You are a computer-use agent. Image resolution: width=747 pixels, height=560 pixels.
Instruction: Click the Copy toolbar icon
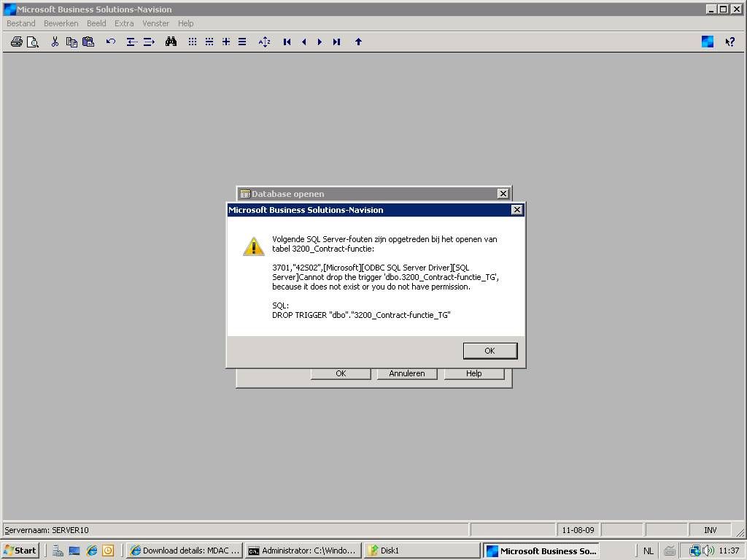[71, 42]
